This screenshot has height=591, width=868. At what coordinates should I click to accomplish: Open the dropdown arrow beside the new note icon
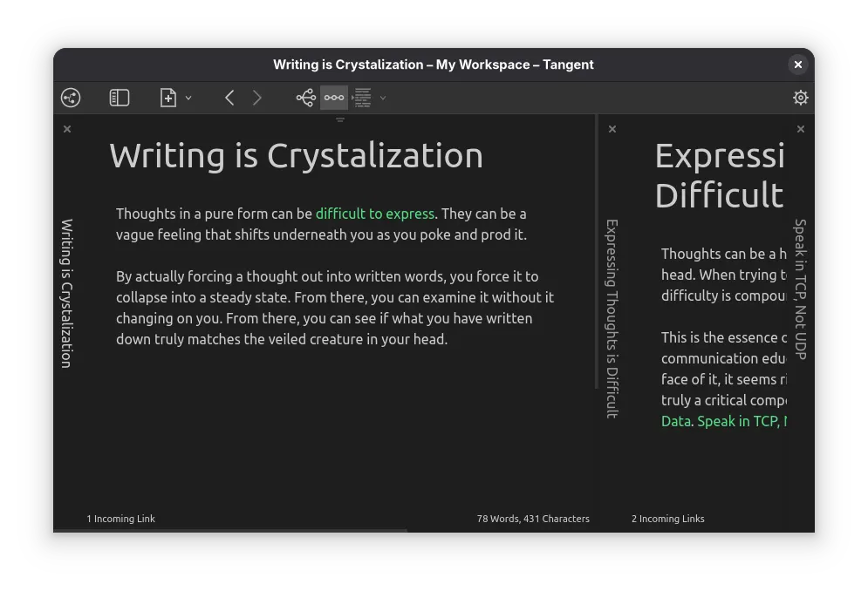tap(188, 98)
